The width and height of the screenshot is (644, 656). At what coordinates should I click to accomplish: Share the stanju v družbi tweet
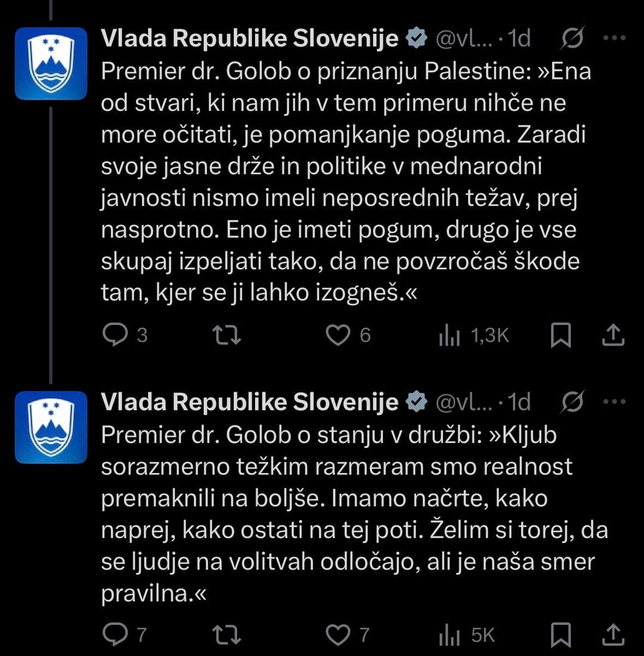point(612,635)
